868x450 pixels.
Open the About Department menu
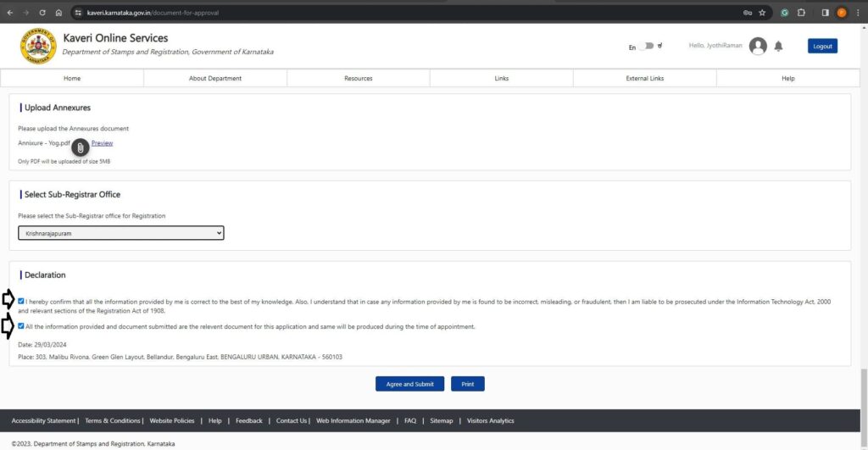click(x=215, y=79)
